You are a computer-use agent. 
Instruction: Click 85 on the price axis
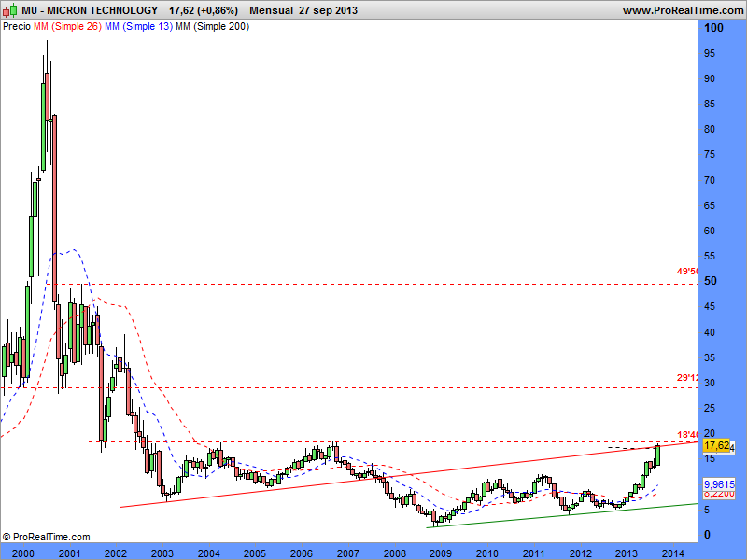point(710,104)
